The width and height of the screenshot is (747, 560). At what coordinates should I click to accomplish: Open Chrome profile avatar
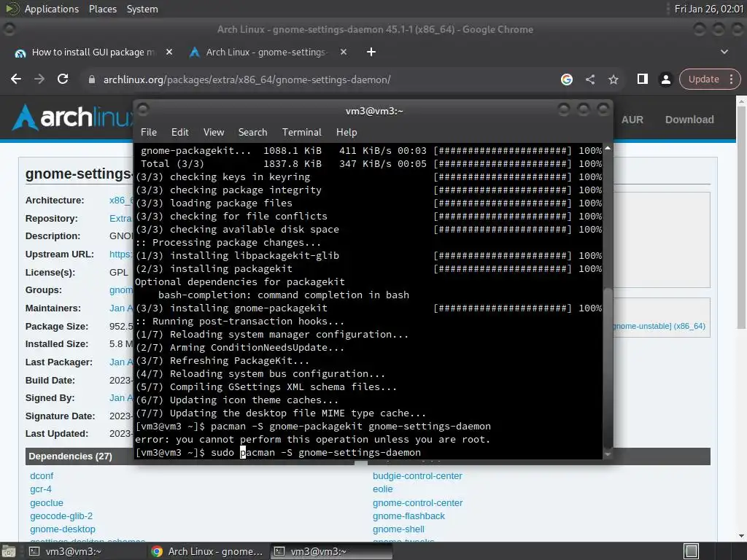(x=665, y=79)
